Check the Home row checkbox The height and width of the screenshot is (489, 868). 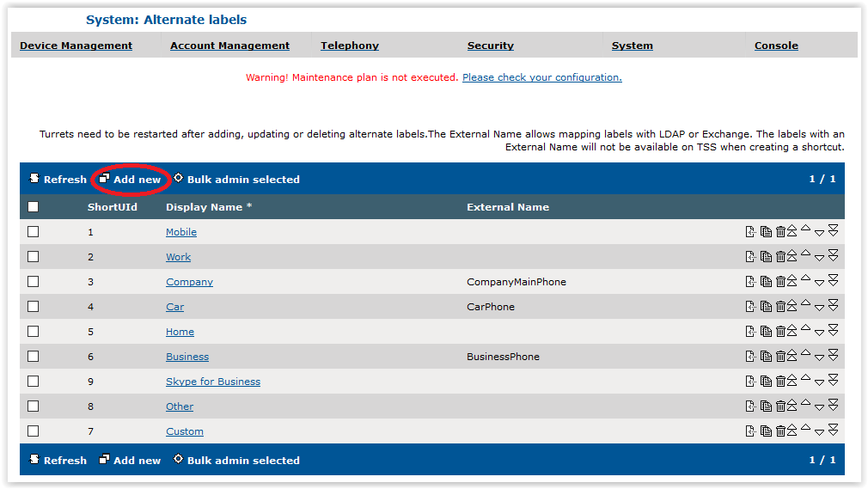[x=34, y=331]
